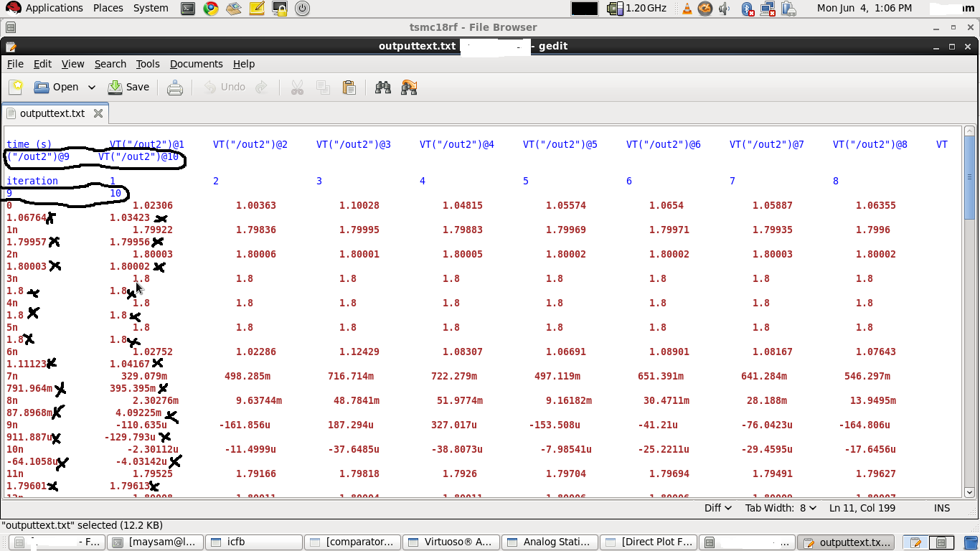Create a new document with New icon
Viewport: 980px width, 551px height.
(x=16, y=88)
